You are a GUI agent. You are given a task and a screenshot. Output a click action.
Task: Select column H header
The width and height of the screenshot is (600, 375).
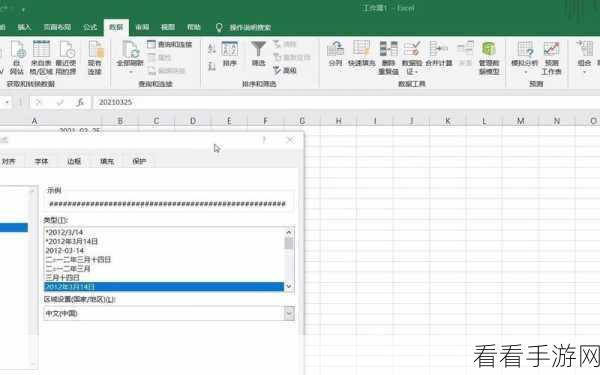pyautogui.click(x=338, y=121)
